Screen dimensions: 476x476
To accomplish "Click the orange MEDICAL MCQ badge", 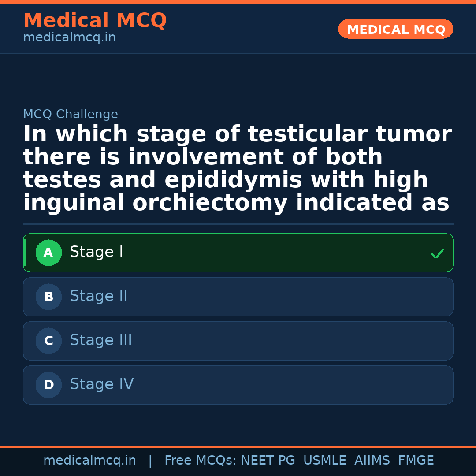I will [395, 29].
